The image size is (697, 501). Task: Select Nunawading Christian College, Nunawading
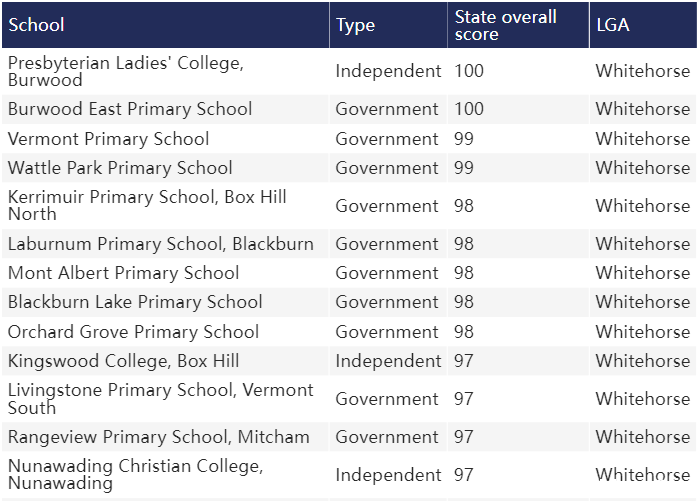point(136,474)
